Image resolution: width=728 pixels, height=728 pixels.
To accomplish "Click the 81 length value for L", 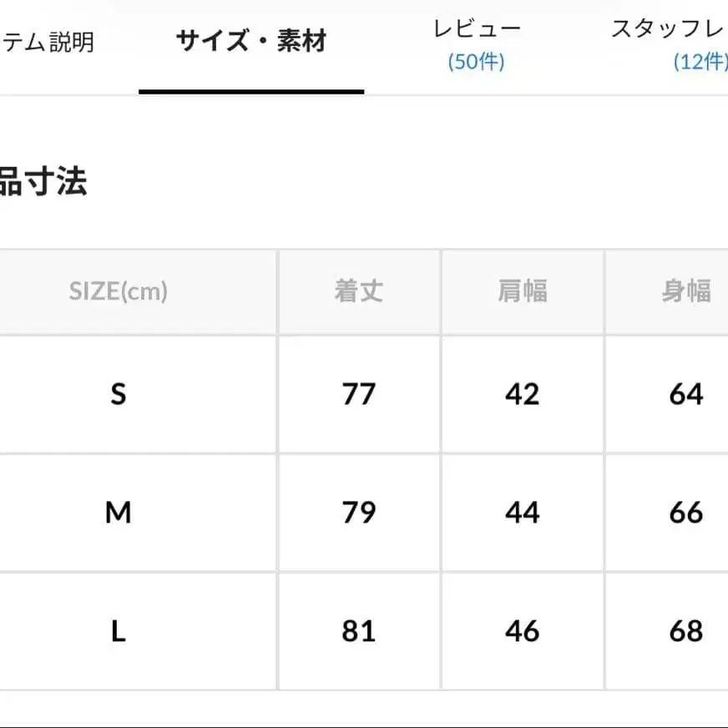I will [359, 631].
